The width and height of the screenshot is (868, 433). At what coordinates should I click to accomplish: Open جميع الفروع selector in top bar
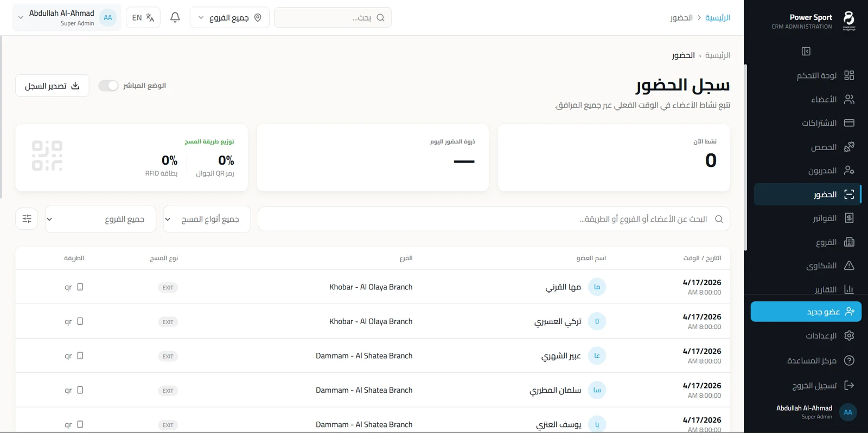229,17
